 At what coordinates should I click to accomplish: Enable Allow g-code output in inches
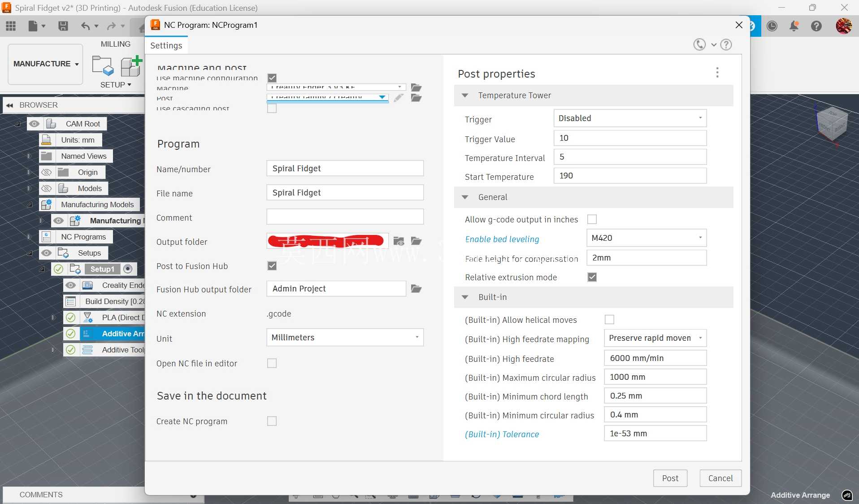point(592,219)
